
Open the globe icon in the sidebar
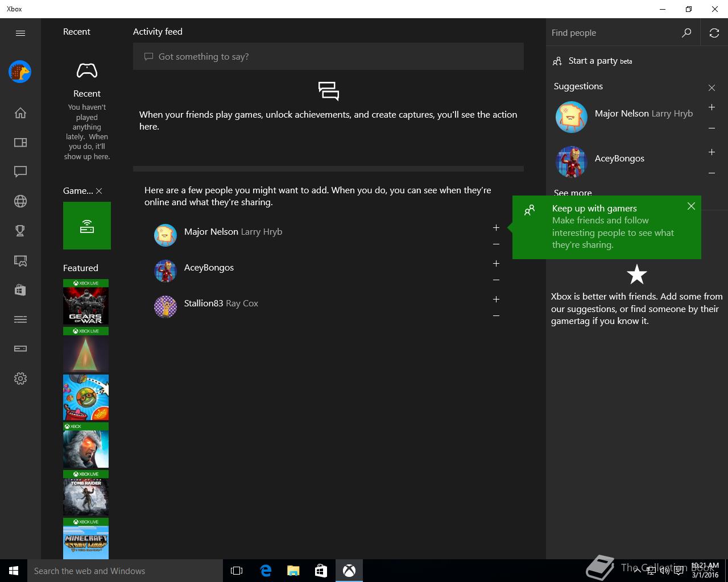coord(20,201)
